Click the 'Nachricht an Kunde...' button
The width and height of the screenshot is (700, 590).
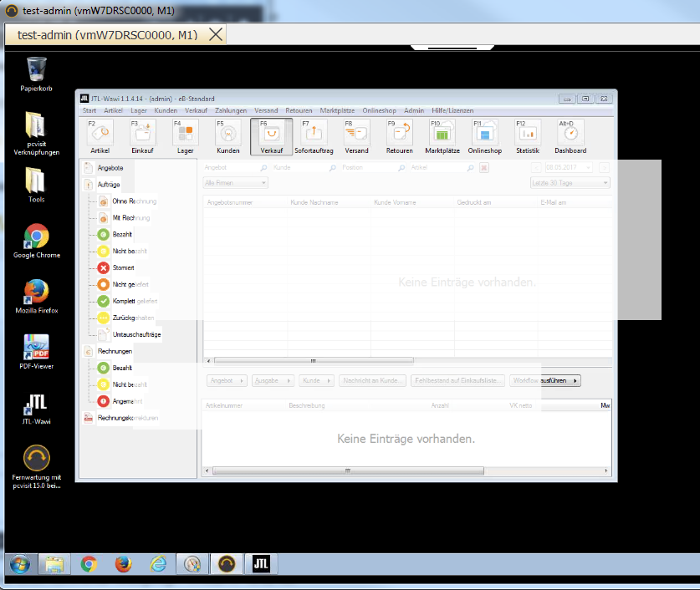click(371, 380)
